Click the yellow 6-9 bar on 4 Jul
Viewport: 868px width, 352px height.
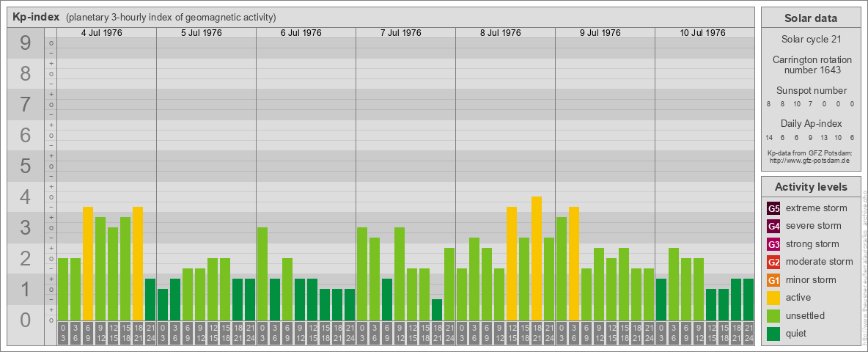pyautogui.click(x=88, y=263)
